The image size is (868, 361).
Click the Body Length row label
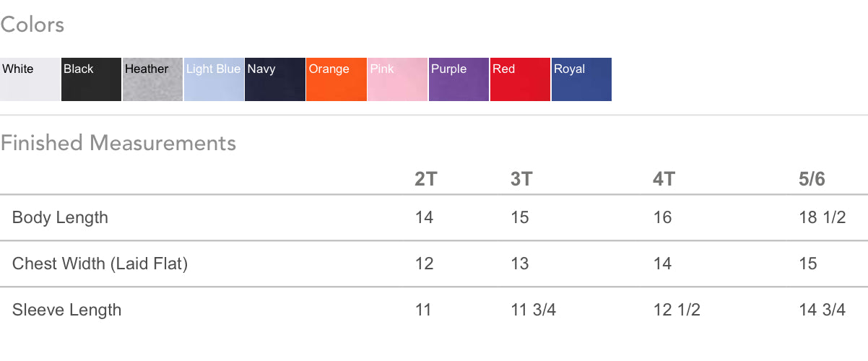(60, 217)
